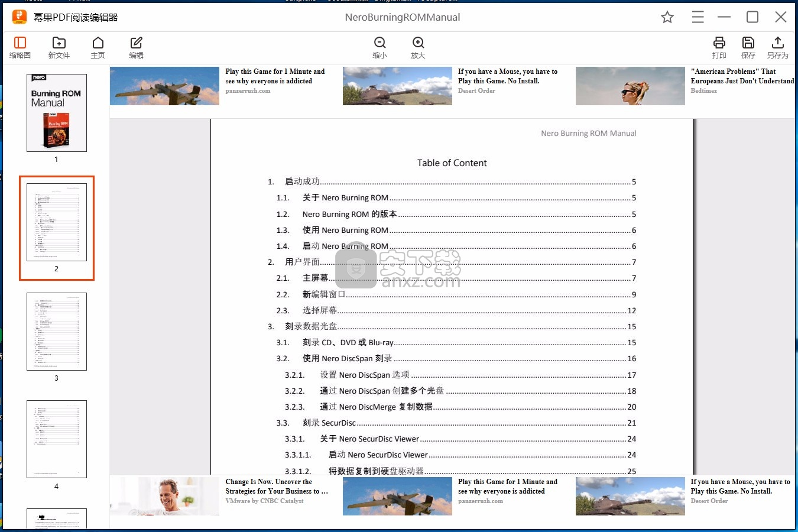Click the 'Table of Content' heading
Image resolution: width=798 pixels, height=532 pixels.
pyautogui.click(x=452, y=163)
